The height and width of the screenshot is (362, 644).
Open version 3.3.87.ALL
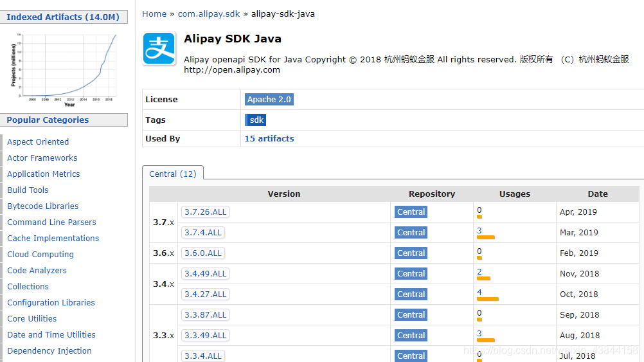(x=206, y=315)
